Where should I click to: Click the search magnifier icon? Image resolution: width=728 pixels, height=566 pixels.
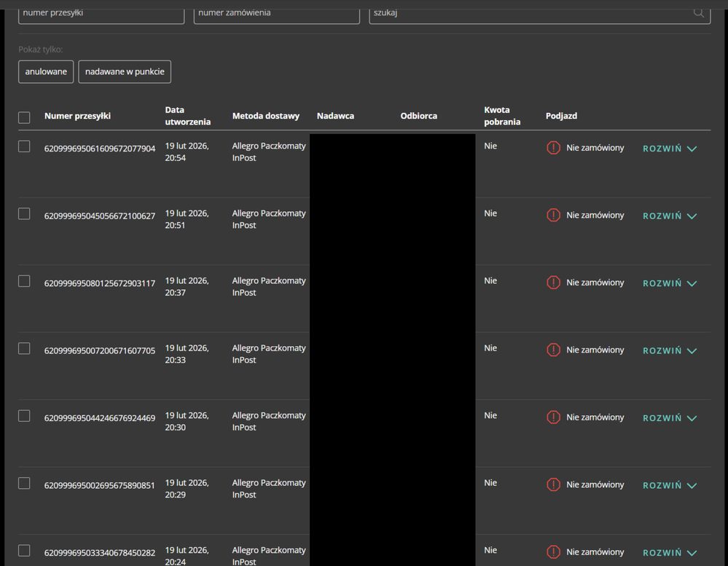pyautogui.click(x=699, y=12)
